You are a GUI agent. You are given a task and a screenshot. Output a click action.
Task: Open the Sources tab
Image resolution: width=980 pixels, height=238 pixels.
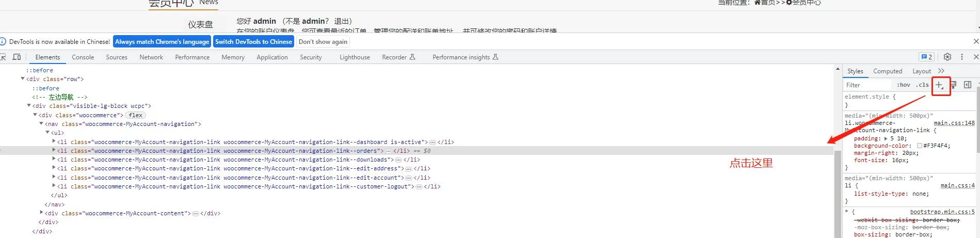117,57
